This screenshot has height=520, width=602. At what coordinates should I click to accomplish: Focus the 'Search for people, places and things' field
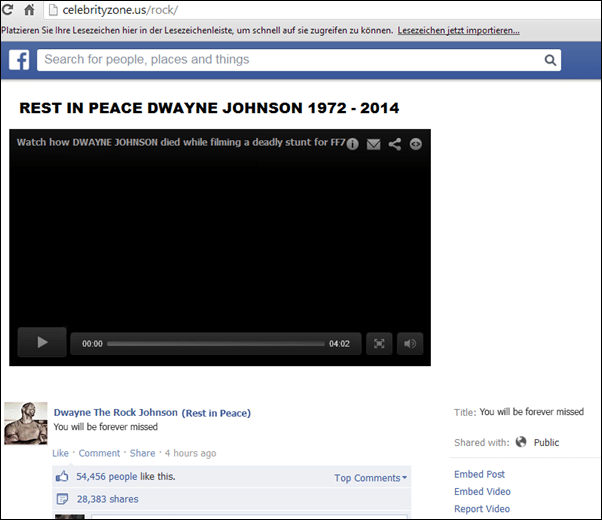[299, 60]
